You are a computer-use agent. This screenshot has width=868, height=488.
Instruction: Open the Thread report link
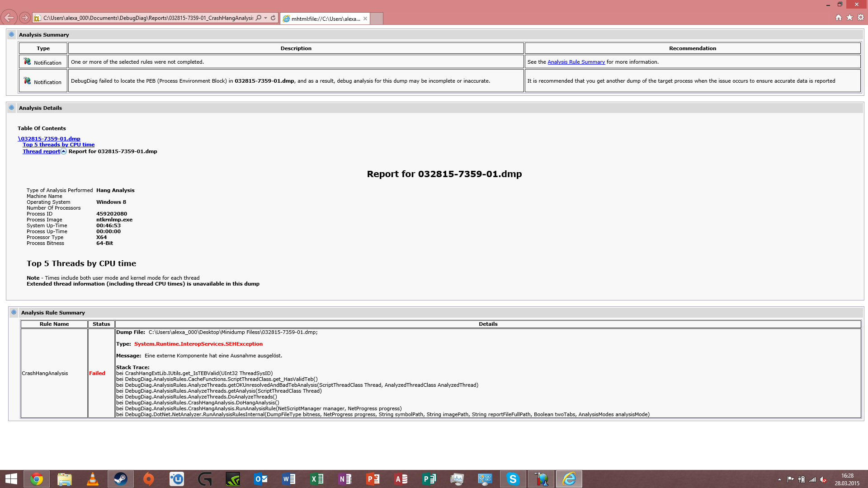[41, 151]
